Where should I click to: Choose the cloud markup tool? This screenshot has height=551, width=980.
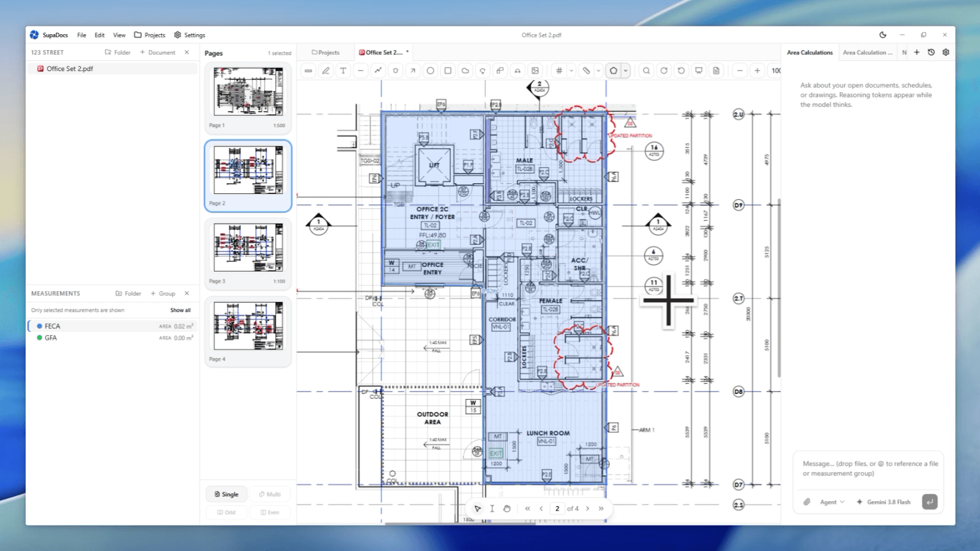coord(465,71)
